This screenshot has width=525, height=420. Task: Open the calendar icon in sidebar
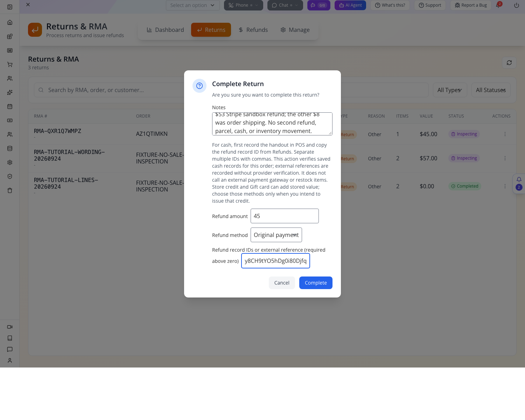pos(10,106)
